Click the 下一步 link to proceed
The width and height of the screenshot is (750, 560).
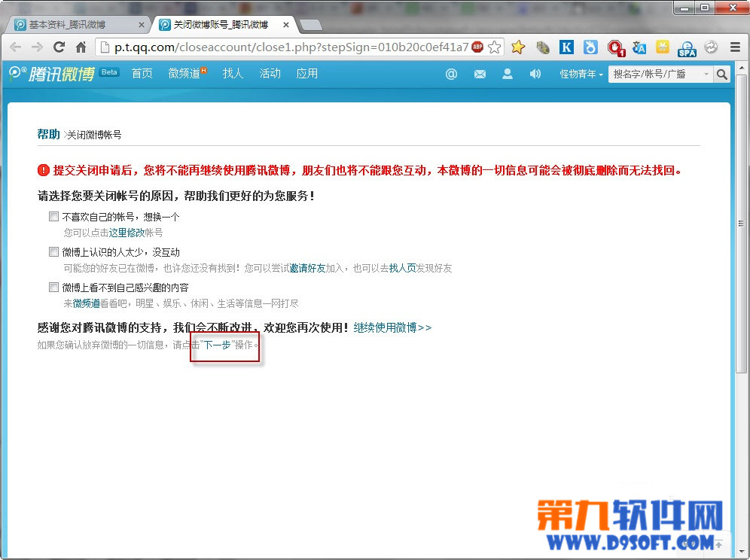217,345
